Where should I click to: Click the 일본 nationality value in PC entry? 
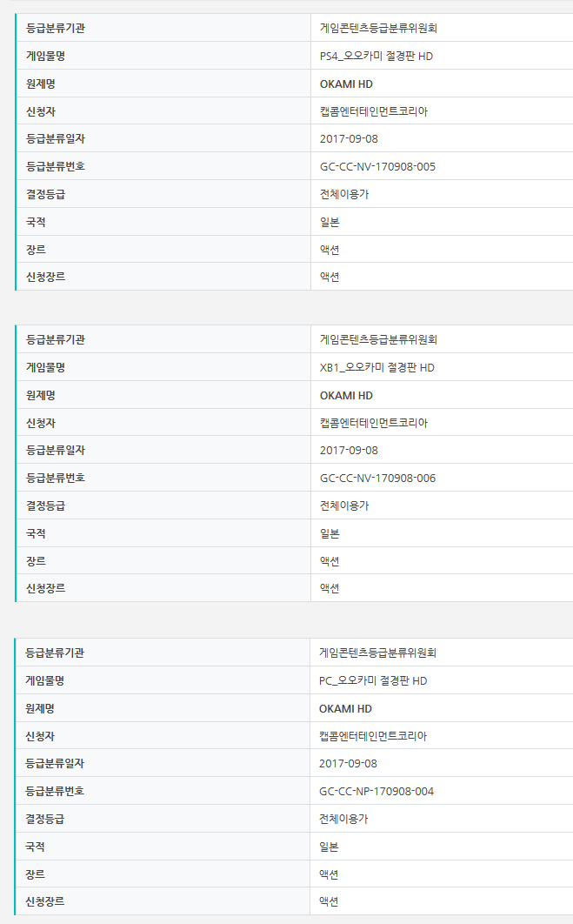tap(330, 847)
